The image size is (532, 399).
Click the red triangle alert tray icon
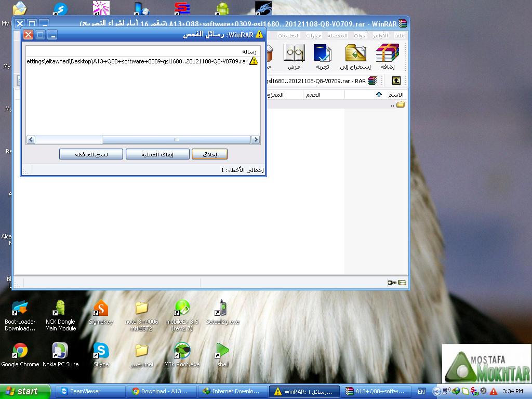[x=494, y=391]
